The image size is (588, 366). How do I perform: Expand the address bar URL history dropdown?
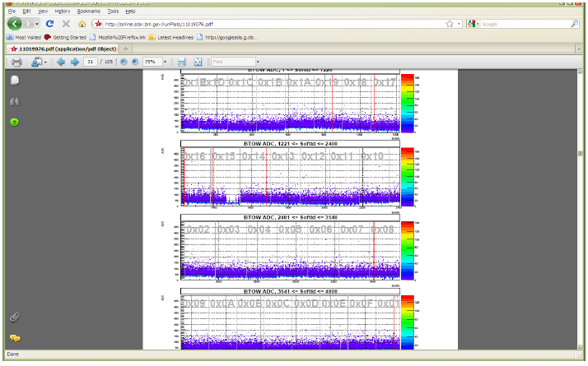click(x=459, y=24)
